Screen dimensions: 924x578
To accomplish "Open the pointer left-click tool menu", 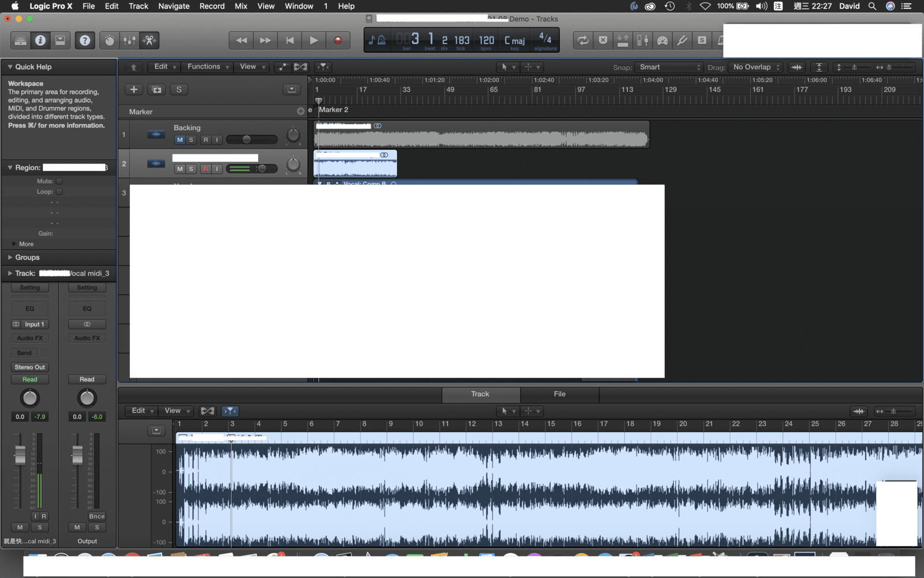I will click(508, 67).
